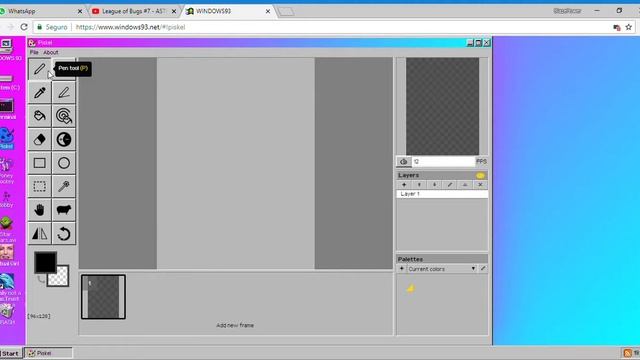Click the Rotate tool
Viewport: 640px width, 360px height.
64,234
